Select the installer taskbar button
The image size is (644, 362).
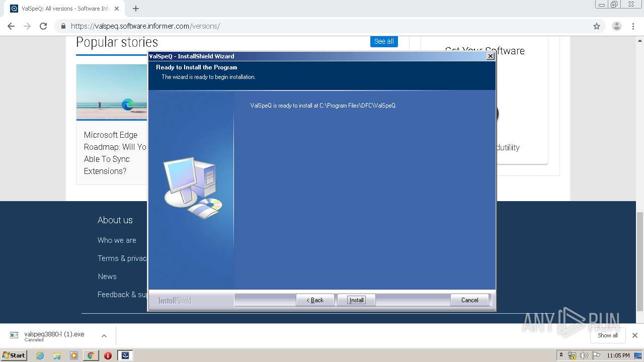pyautogui.click(x=125, y=355)
